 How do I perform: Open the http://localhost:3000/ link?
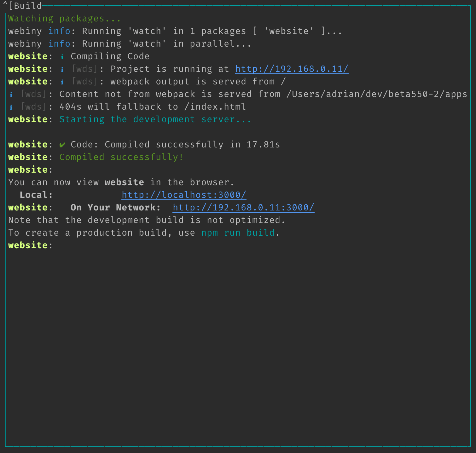(184, 195)
